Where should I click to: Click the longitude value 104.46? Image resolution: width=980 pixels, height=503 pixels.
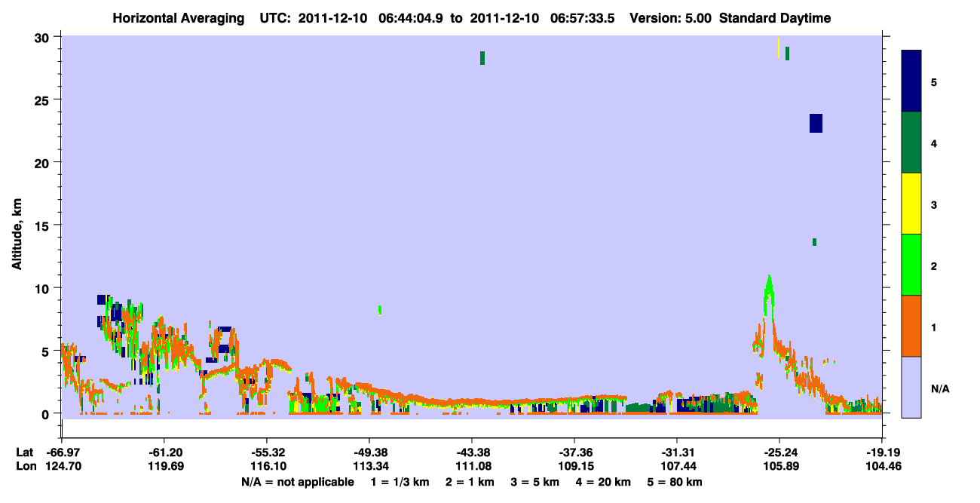pyautogui.click(x=882, y=467)
